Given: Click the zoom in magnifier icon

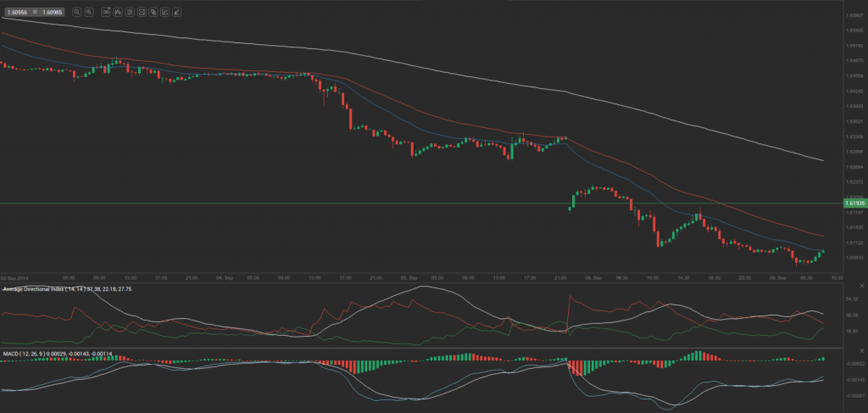Looking at the screenshot, I should (89, 13).
